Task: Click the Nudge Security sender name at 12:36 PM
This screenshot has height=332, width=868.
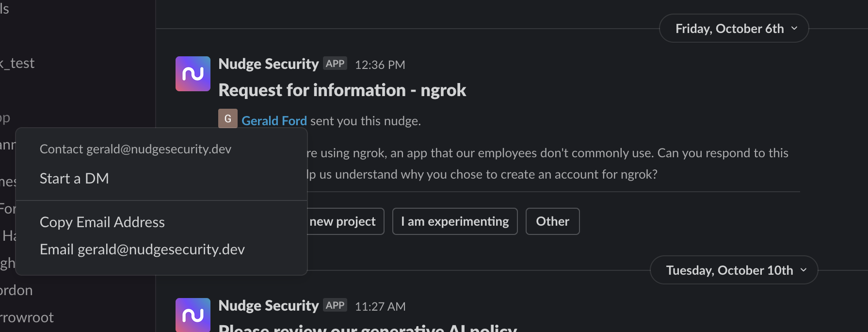Action: [268, 64]
